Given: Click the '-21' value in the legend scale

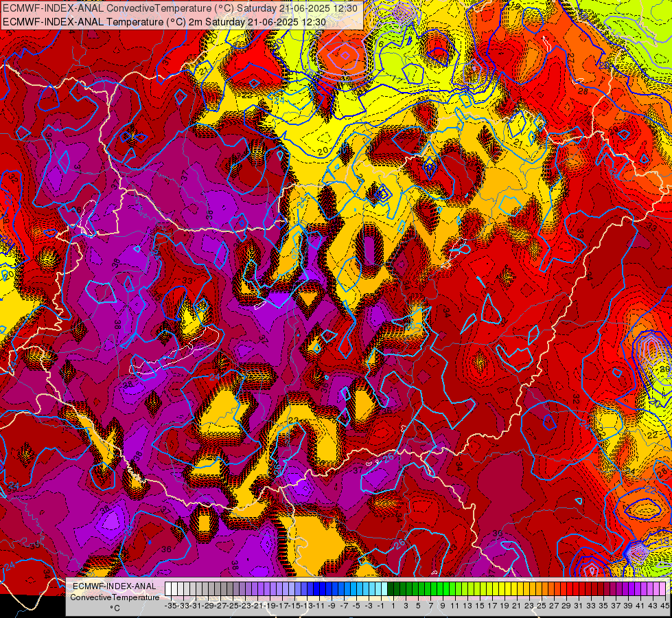Looking at the screenshot, I should point(257,606).
